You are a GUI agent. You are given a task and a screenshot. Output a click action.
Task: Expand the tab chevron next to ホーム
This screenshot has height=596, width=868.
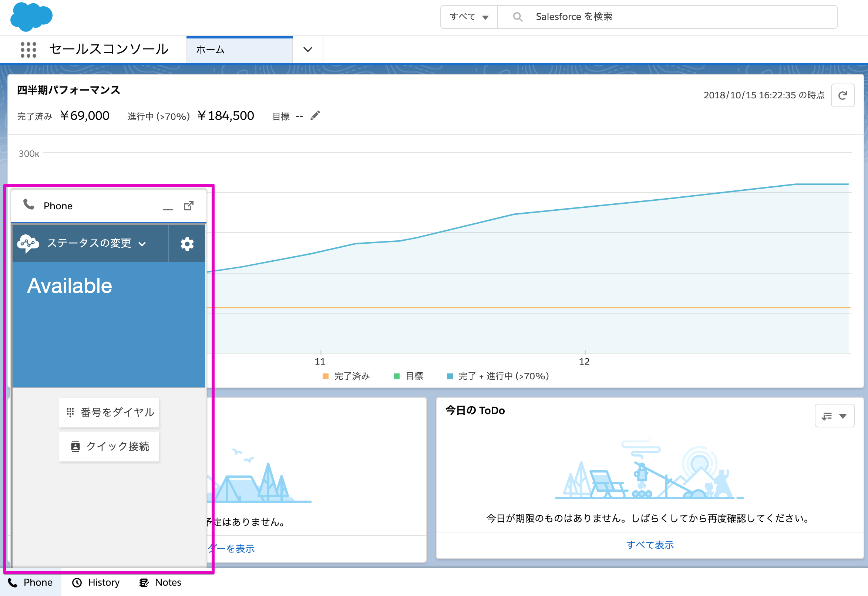coord(307,49)
